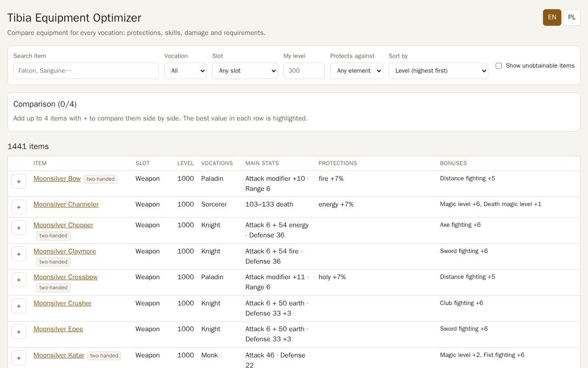Click 'Club fighting +6' bonus text
Viewport: 588px width, 368px height.
coord(462,303)
